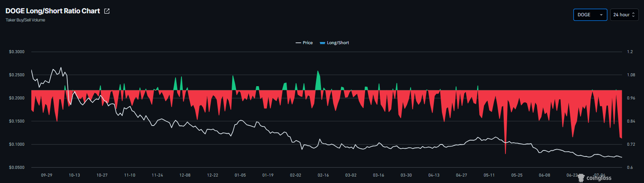Click the 1.08 ratio axis label
The height and width of the screenshot is (183, 644).
[x=631, y=75]
